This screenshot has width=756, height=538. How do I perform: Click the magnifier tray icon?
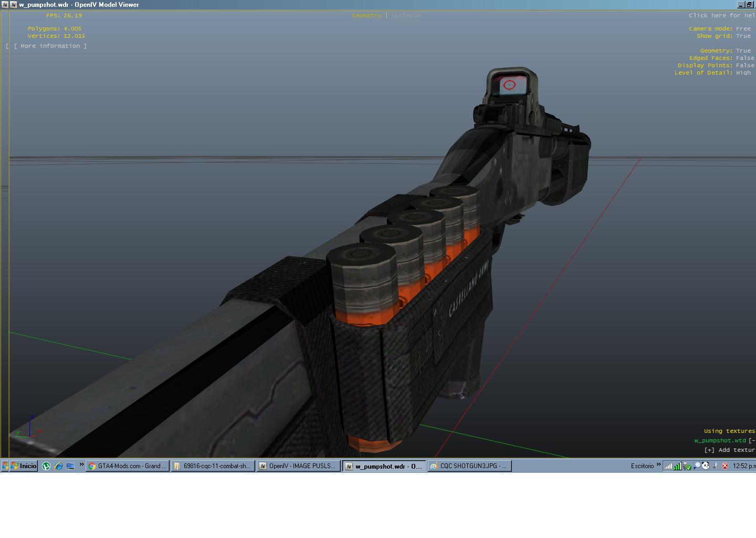[697, 466]
